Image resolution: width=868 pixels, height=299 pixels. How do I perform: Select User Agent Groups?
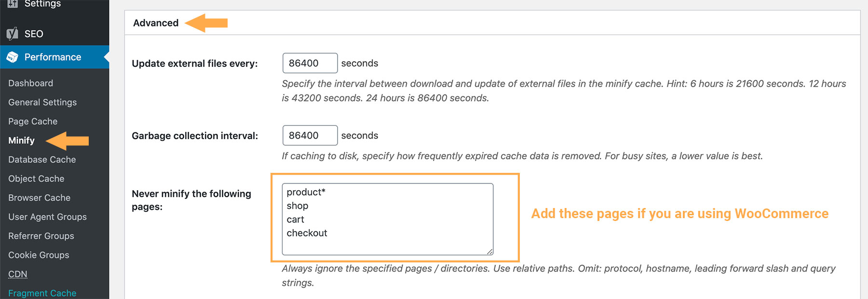click(47, 217)
